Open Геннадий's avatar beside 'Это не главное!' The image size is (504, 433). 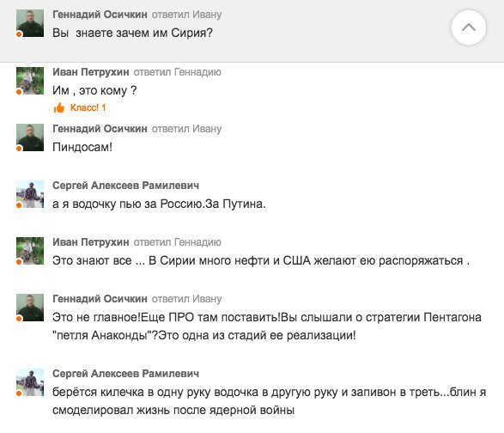click(x=30, y=308)
